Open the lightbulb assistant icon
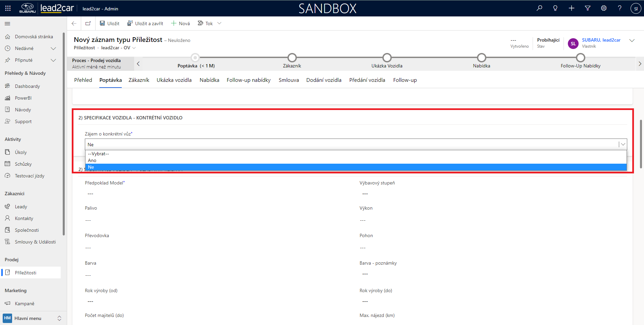The image size is (644, 325). tap(555, 8)
